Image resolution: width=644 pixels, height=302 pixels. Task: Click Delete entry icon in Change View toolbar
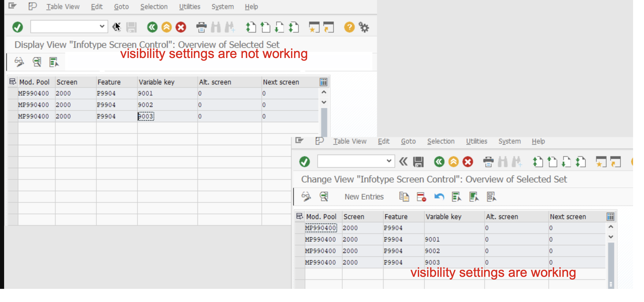[x=421, y=197]
